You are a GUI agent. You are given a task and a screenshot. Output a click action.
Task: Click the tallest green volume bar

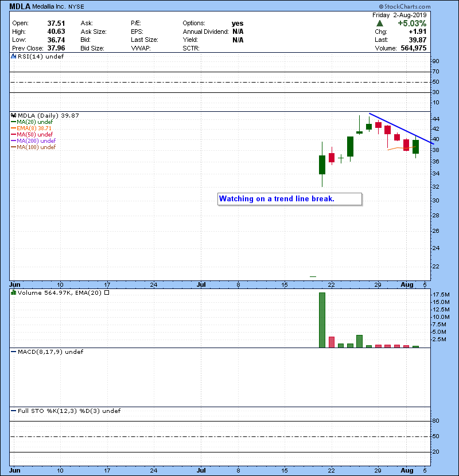pyautogui.click(x=322, y=320)
